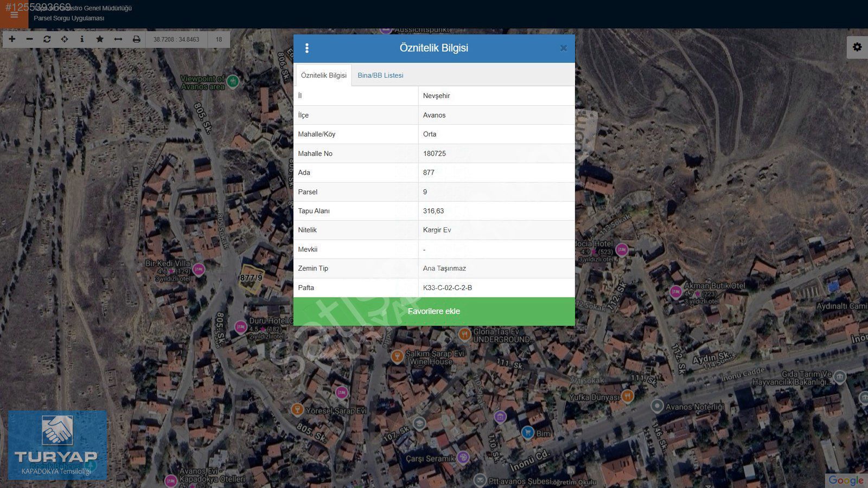The height and width of the screenshot is (488, 868).
Task: Click the Mevkii row label
Action: [308, 249]
